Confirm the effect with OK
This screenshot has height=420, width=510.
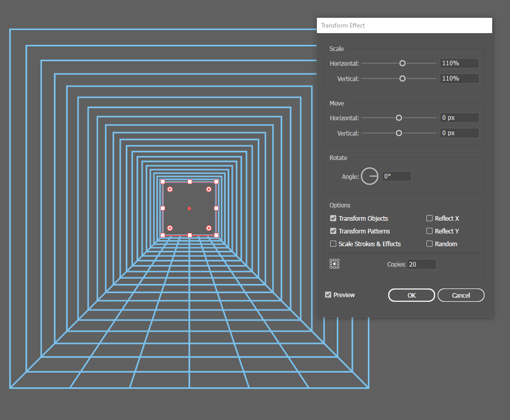click(x=411, y=295)
